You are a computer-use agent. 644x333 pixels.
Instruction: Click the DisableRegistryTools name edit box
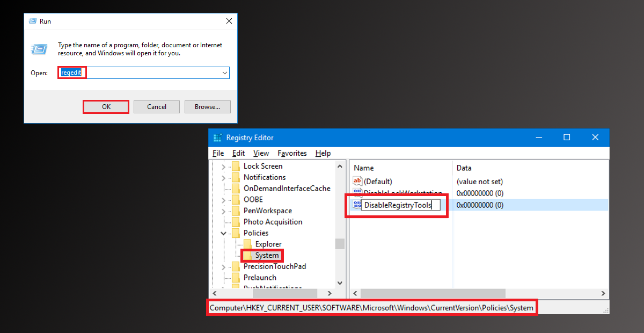click(401, 205)
